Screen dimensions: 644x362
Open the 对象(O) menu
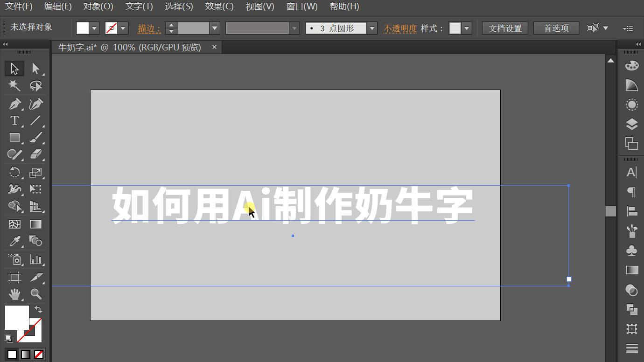click(x=98, y=7)
